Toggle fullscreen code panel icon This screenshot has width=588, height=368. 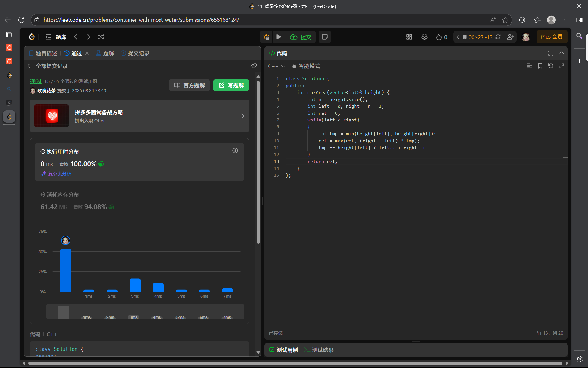coord(551,53)
